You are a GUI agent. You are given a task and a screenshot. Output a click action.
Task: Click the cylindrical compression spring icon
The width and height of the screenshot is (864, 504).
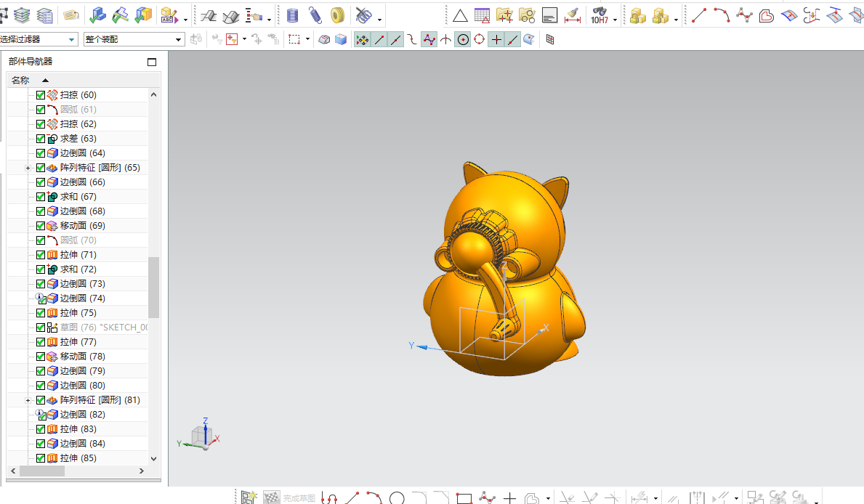click(x=293, y=15)
